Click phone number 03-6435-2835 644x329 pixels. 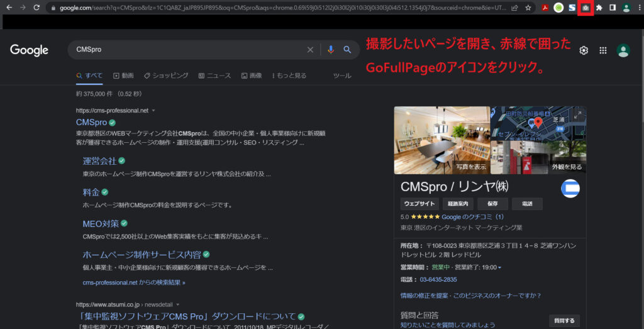[438, 280]
